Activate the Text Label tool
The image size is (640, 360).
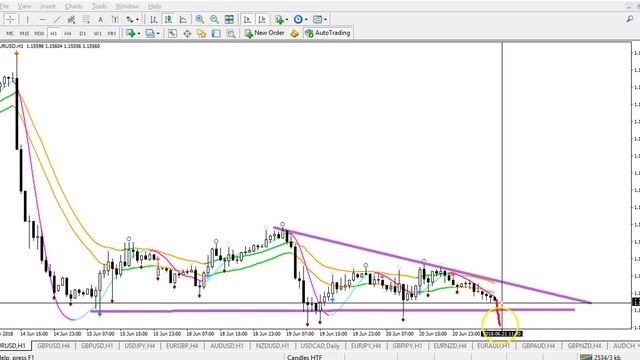[x=115, y=19]
